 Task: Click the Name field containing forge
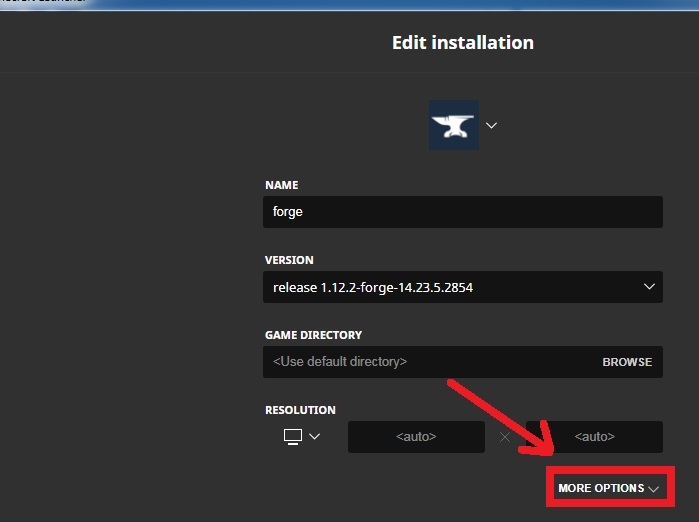click(463, 212)
